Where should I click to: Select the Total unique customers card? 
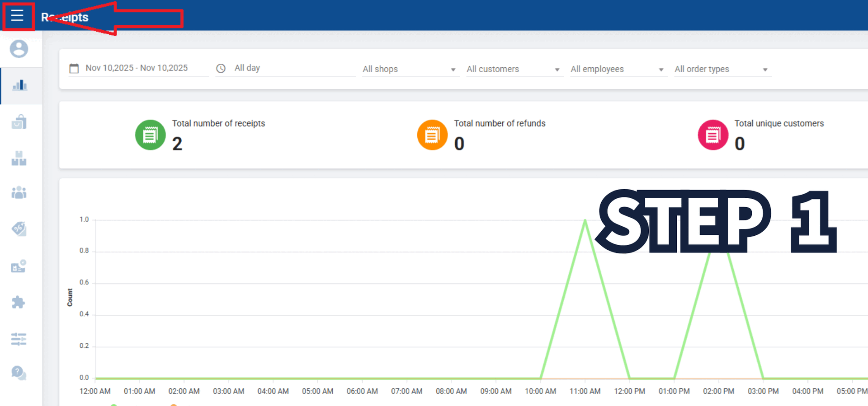[x=760, y=135]
